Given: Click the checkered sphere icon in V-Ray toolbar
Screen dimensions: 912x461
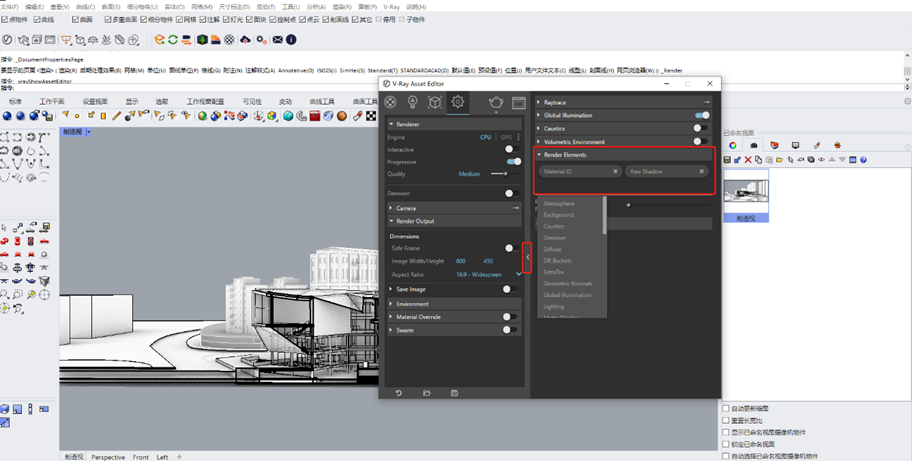Looking at the screenshot, I should 230,40.
